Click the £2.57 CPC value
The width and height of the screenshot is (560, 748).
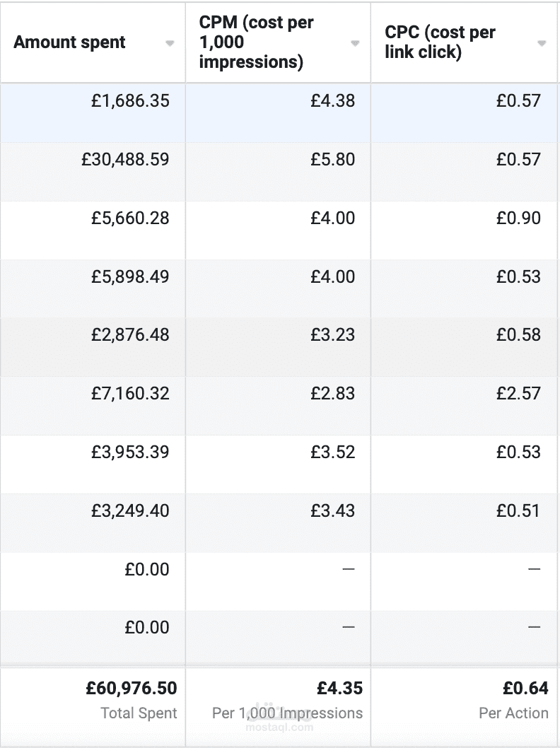click(x=518, y=394)
